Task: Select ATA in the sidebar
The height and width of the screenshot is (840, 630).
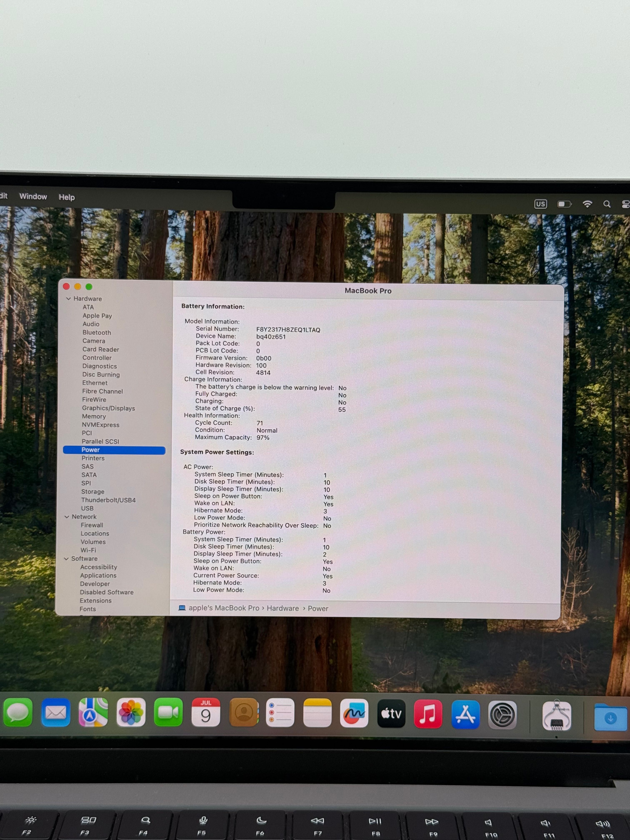Action: pos(88,307)
